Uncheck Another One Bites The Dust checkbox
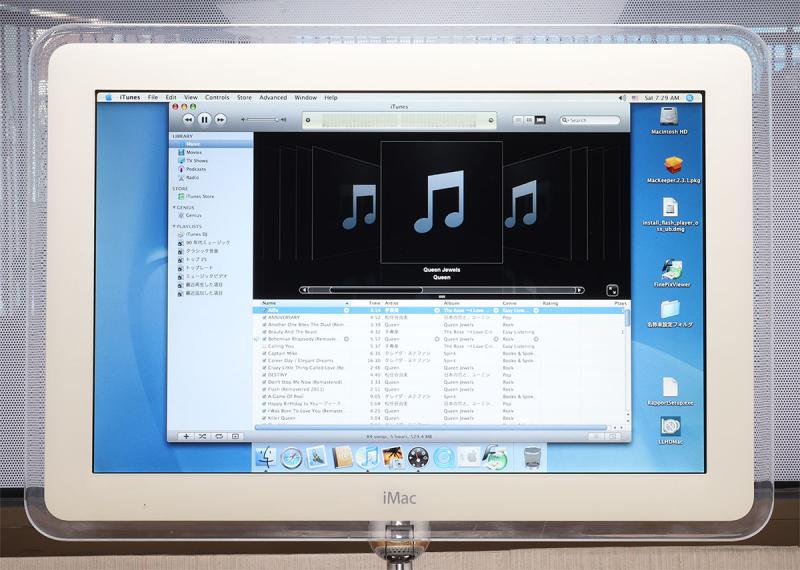This screenshot has width=800, height=570. click(x=264, y=325)
